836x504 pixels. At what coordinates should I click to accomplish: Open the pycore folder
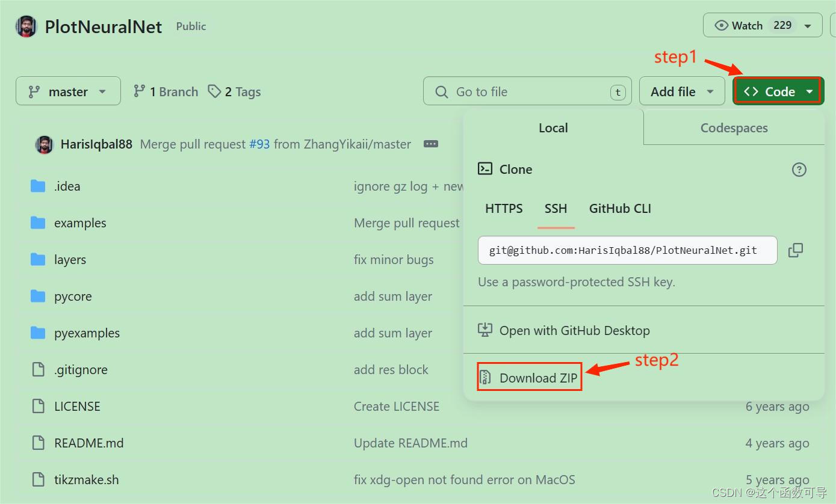point(73,297)
